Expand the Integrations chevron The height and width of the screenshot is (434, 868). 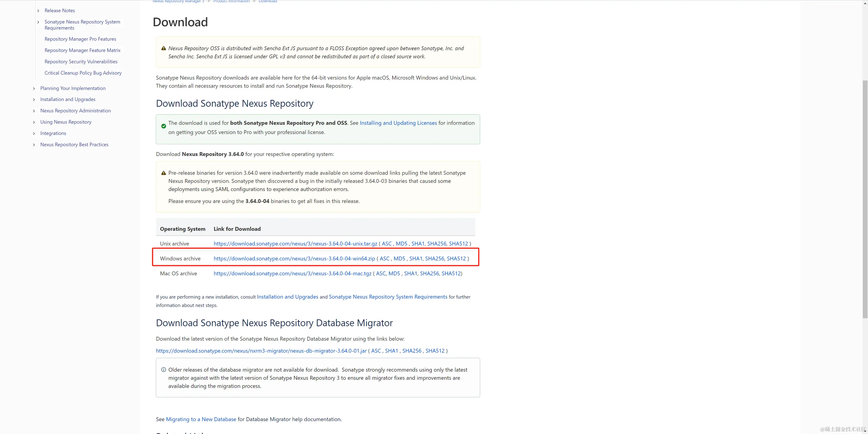coord(34,133)
